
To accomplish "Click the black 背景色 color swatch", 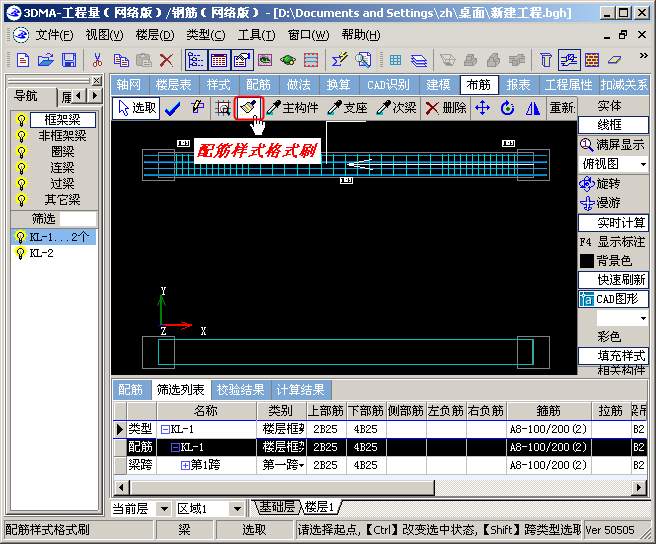I will (587, 261).
